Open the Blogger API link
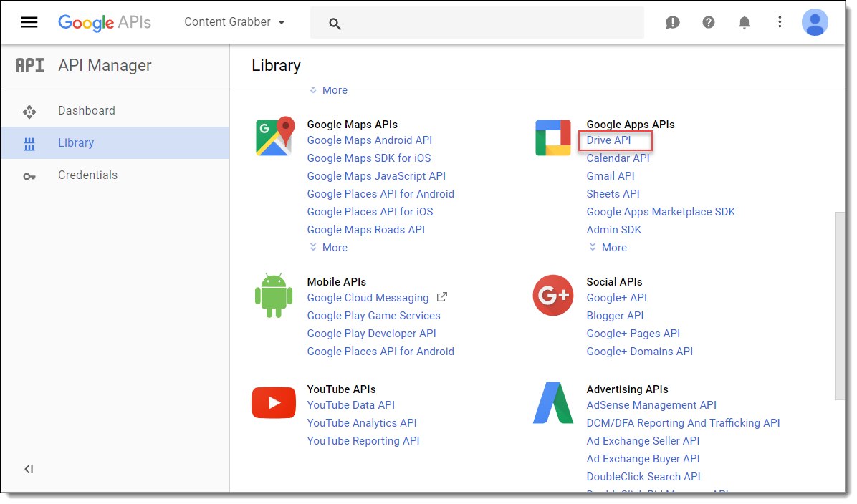Screen dimensions: 857x504 coord(615,316)
